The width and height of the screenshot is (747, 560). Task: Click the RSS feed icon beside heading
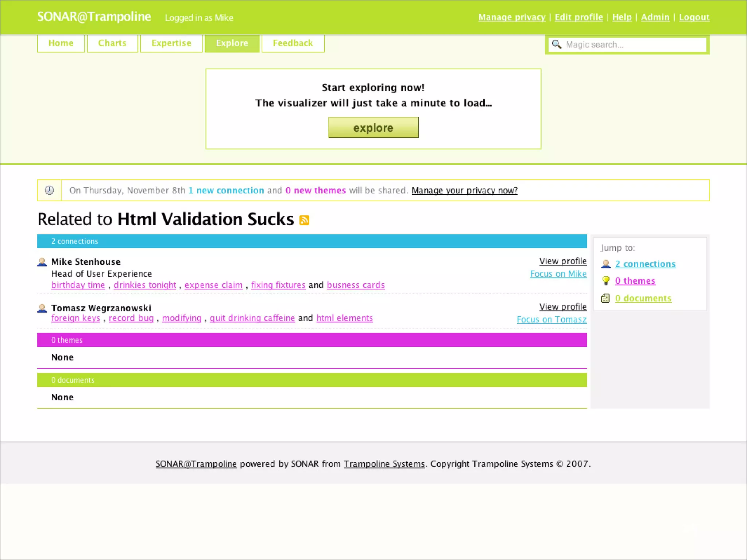tap(304, 220)
